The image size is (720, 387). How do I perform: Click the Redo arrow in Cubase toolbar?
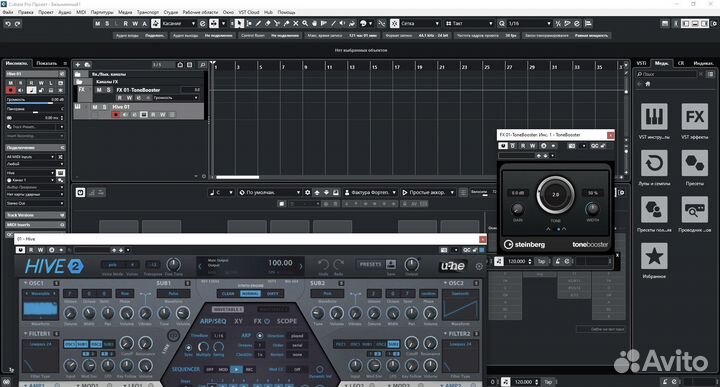pyautogui.click(x=17, y=23)
